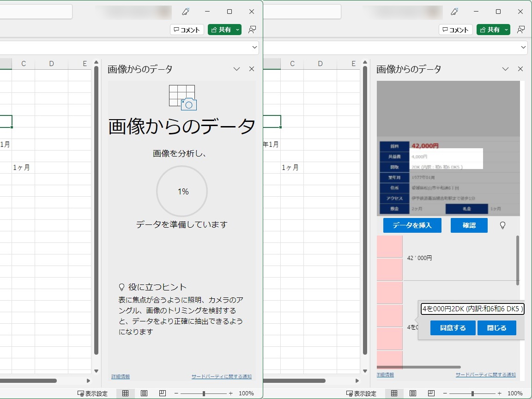532x399 pixels.
Task: Click the editable field showing 4を000円2DK text
Action: coord(472,309)
